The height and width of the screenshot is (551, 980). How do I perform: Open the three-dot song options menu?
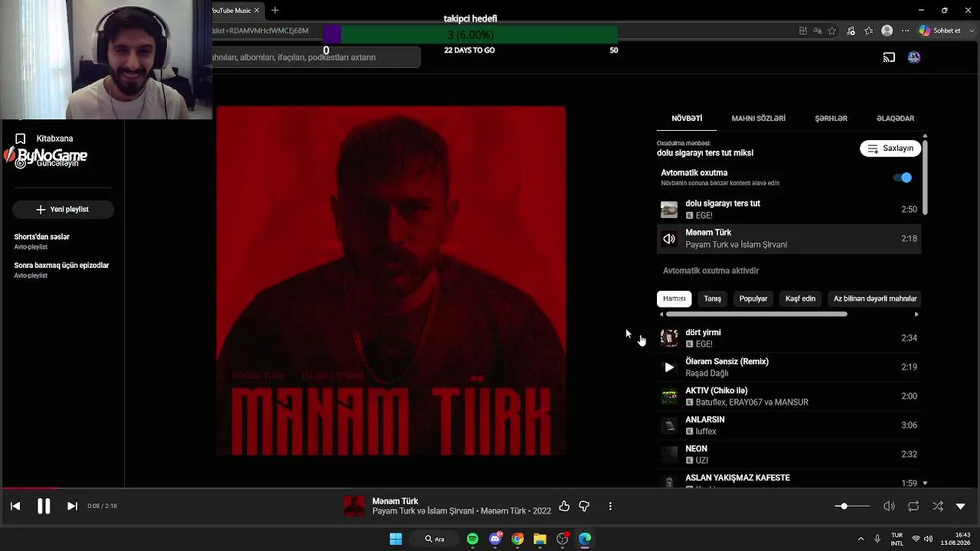(x=610, y=506)
